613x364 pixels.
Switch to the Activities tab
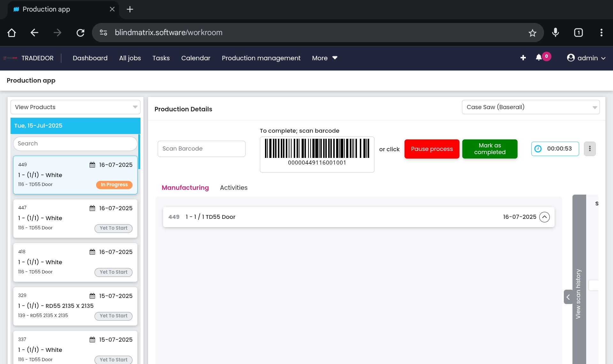(233, 188)
